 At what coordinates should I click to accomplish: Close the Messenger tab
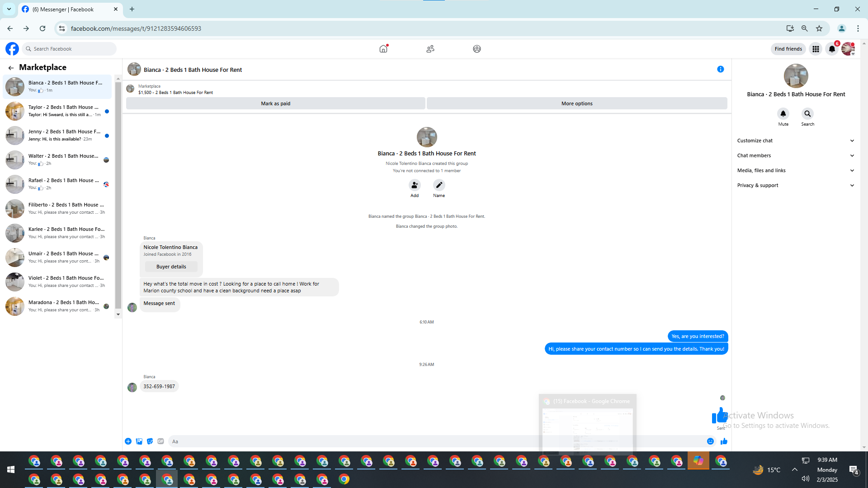(x=116, y=9)
